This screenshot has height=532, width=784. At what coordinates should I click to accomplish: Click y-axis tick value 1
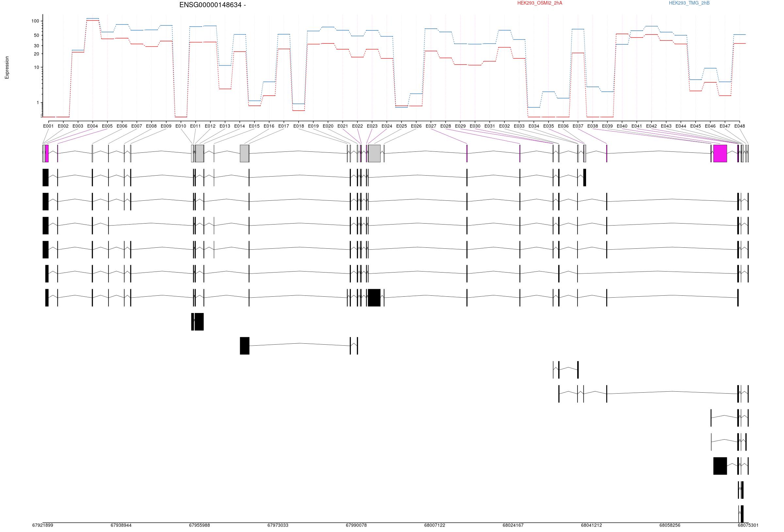point(38,103)
